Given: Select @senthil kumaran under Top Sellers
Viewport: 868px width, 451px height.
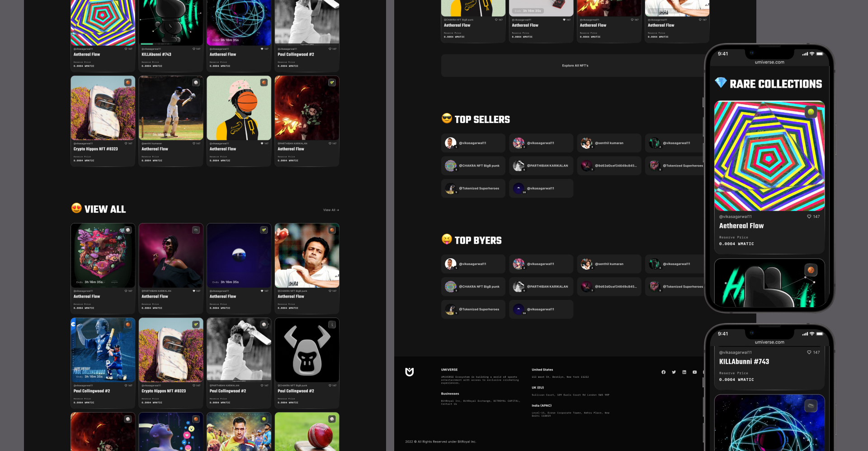Looking at the screenshot, I should click(x=609, y=143).
